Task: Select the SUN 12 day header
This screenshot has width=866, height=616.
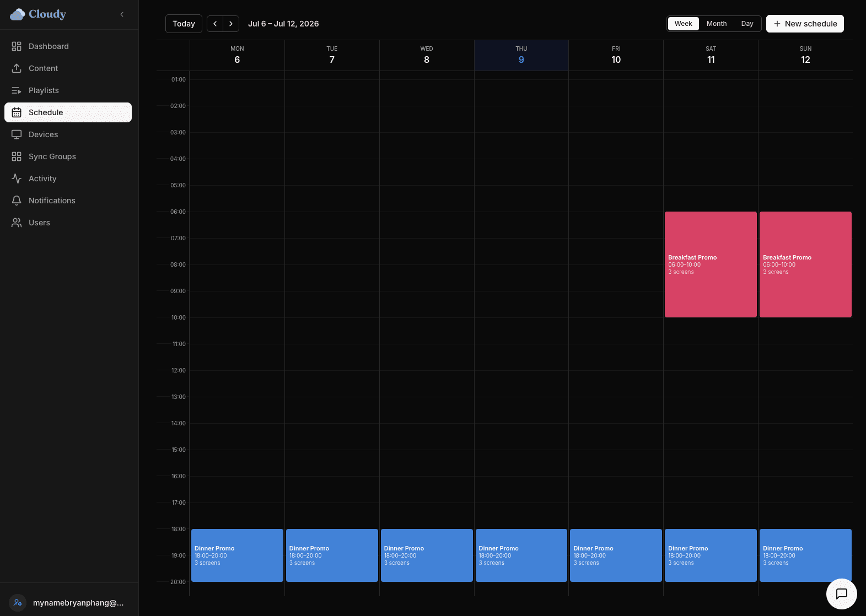Action: (805, 55)
